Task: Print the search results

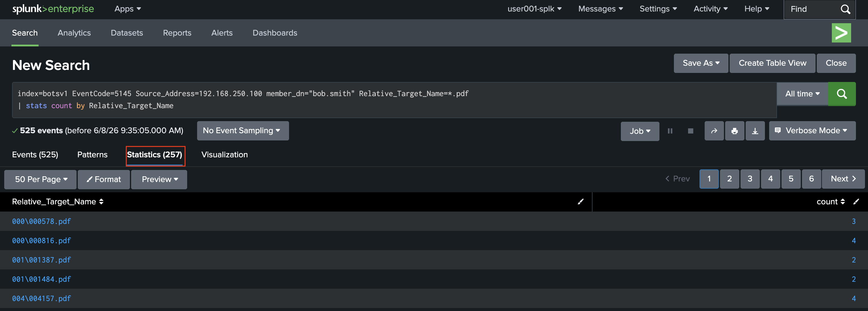Action: click(x=734, y=131)
